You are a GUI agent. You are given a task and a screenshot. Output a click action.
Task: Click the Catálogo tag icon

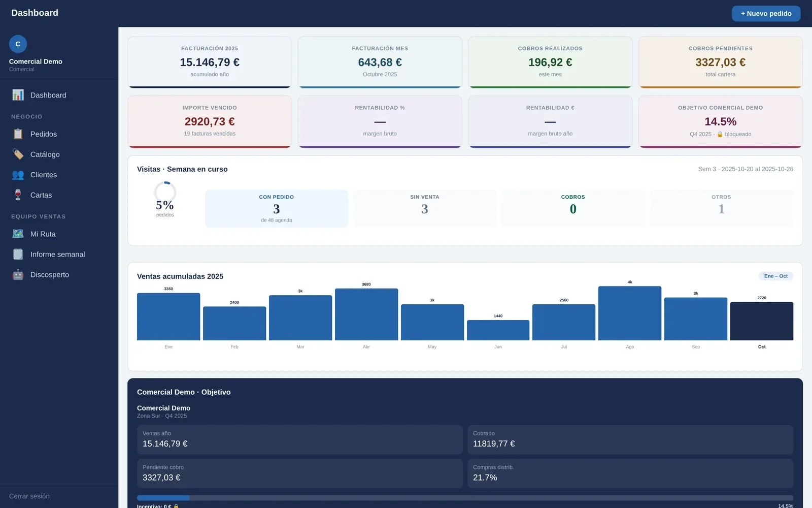18,154
